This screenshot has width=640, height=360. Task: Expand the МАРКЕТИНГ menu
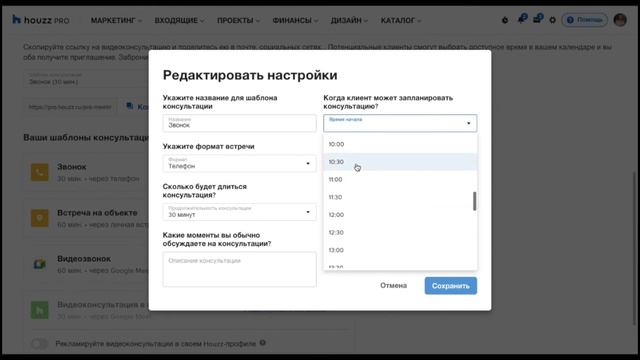(x=116, y=20)
